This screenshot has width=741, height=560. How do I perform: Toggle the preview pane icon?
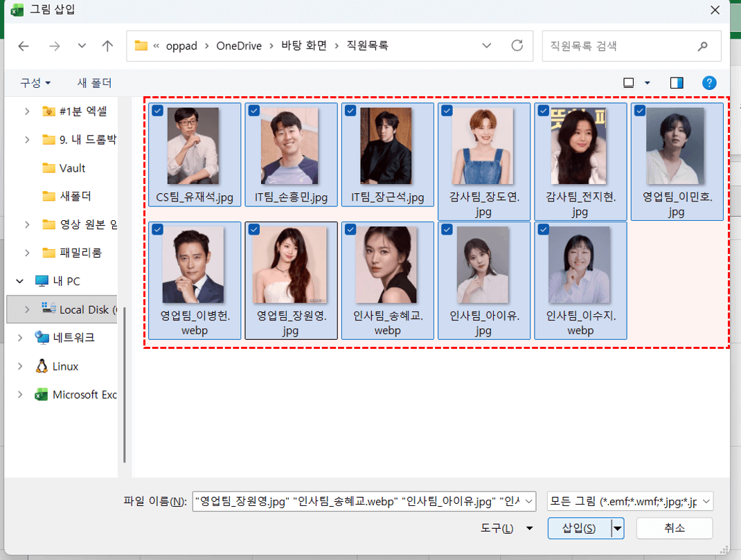677,83
